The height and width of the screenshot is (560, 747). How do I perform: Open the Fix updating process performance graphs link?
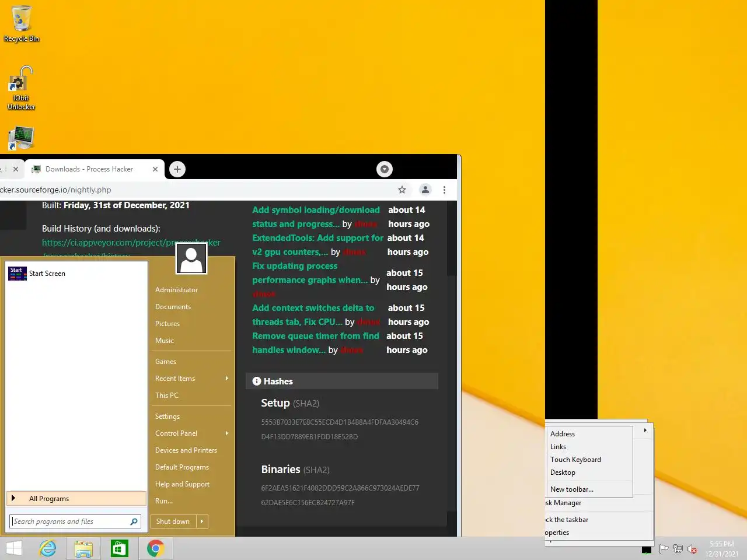pyautogui.click(x=310, y=273)
